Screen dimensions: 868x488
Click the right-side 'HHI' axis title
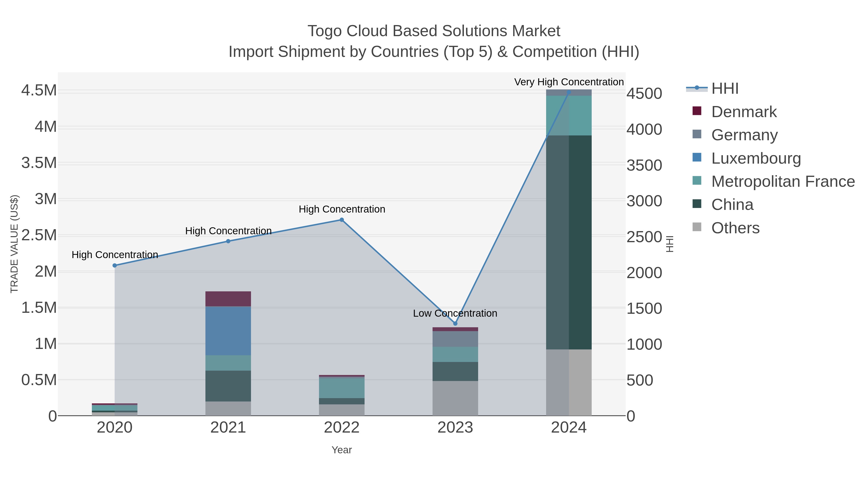(x=670, y=244)
